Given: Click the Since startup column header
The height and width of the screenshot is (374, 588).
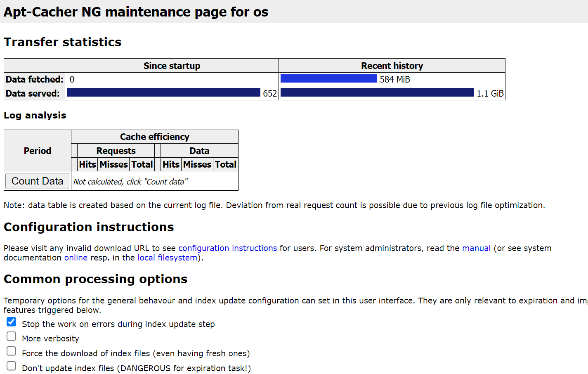Looking at the screenshot, I should (x=172, y=66).
